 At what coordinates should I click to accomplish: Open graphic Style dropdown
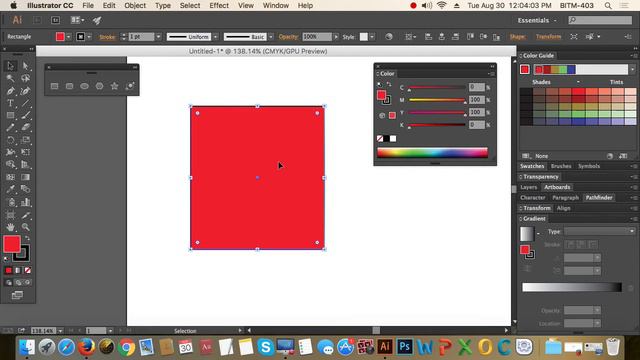(x=372, y=37)
